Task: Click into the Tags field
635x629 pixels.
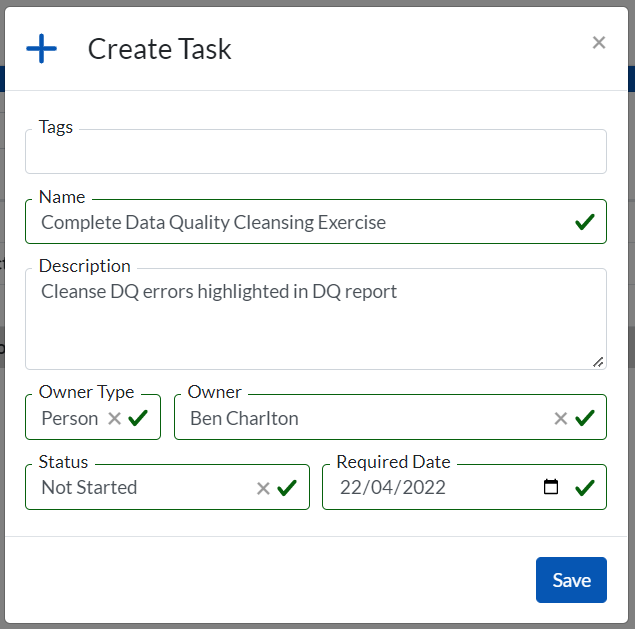Action: (315, 153)
